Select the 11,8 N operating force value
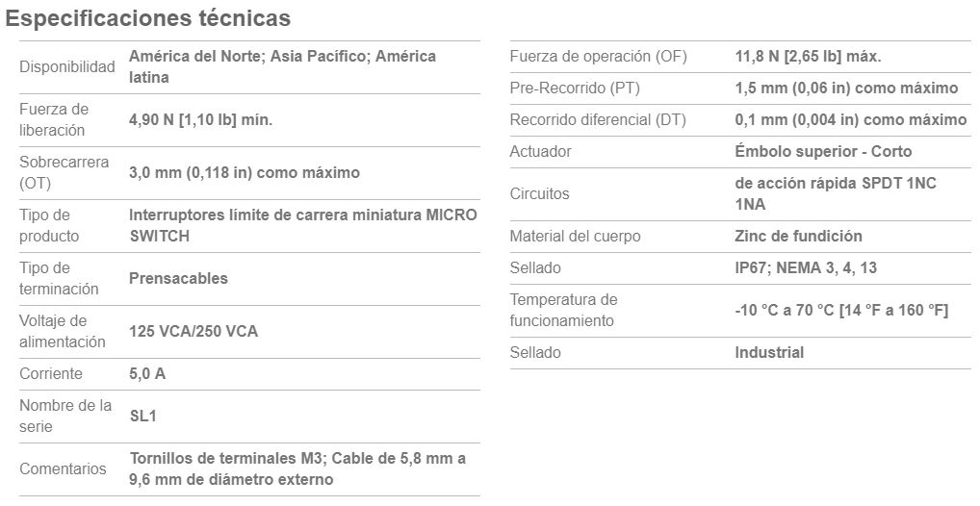The image size is (980, 506). (x=808, y=57)
